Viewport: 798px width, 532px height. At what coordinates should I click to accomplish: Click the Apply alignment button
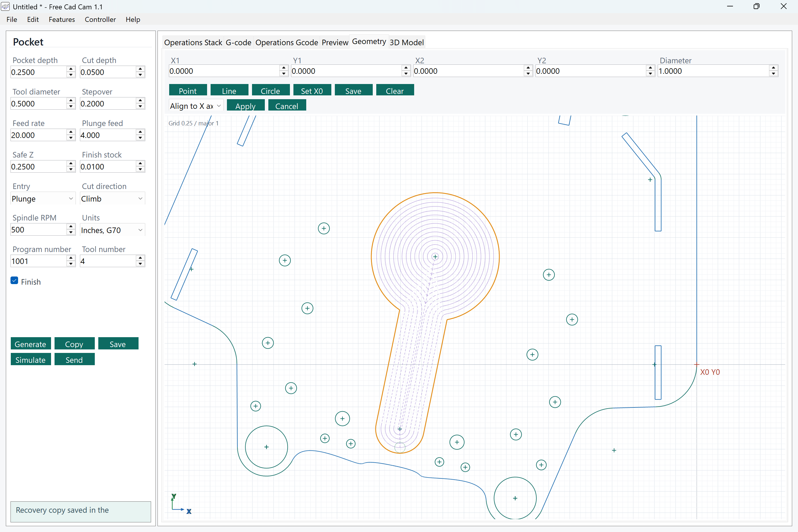pyautogui.click(x=246, y=106)
